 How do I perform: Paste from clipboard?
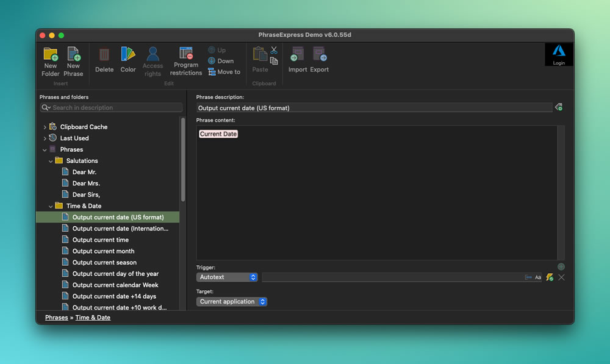coord(260,60)
